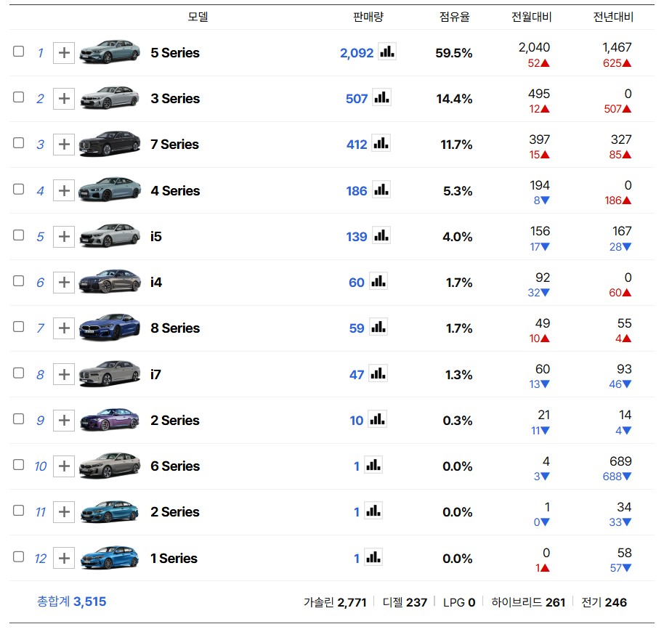Screen dimensions: 672x632
Task: Tick the checkbox for 4 Series
Action: (18, 190)
